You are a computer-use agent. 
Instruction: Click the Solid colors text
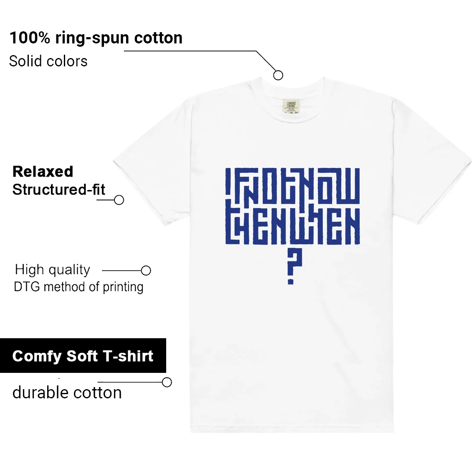pos(48,61)
